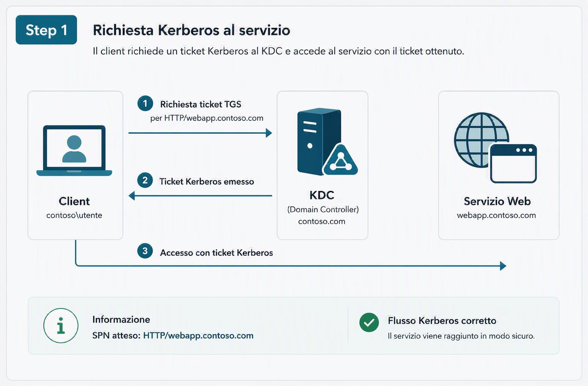Click the Flusso Kerberos corretto text
The height and width of the screenshot is (386, 588).
click(442, 321)
